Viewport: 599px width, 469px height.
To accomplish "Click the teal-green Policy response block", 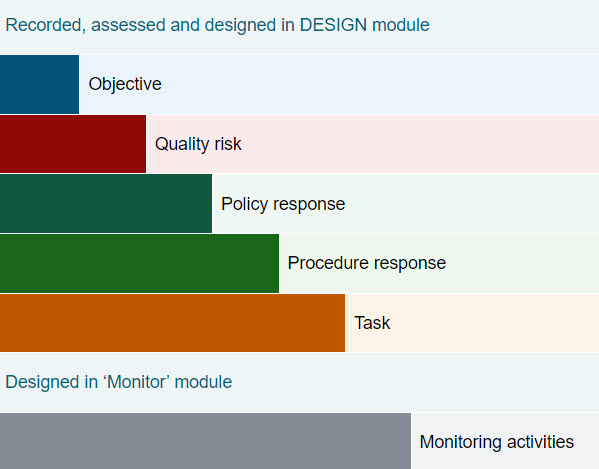I will tap(106, 204).
